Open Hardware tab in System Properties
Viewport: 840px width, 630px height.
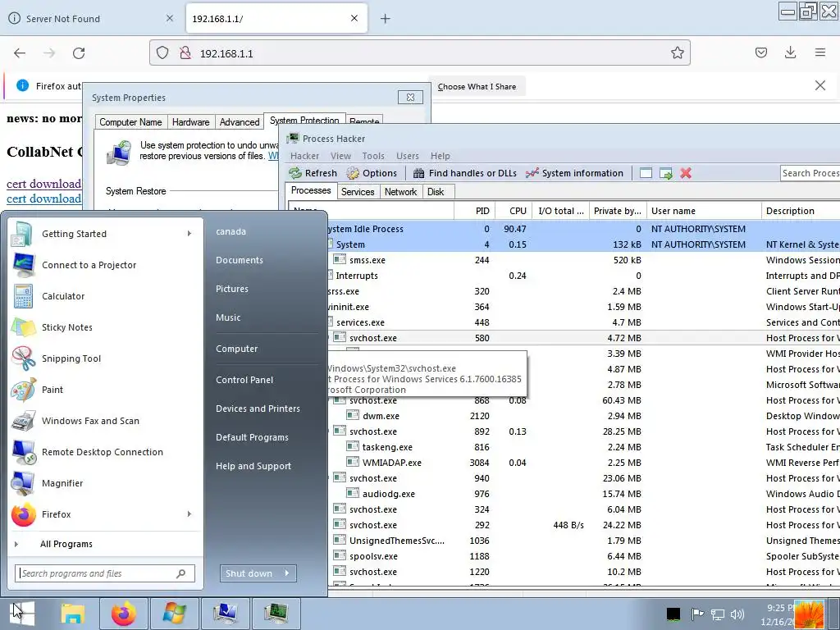click(190, 122)
